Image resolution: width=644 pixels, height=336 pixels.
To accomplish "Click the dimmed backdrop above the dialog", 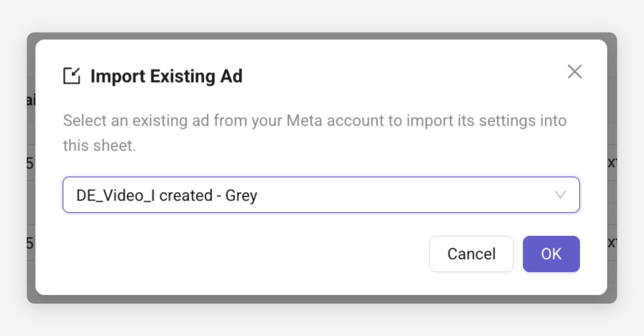I will tap(322, 36).
